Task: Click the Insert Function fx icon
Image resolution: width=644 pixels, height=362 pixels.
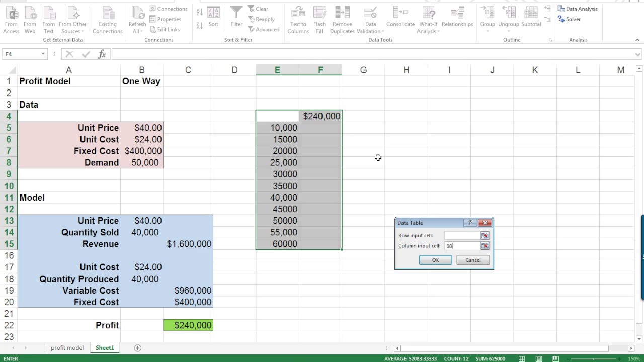Action: pos(102,54)
